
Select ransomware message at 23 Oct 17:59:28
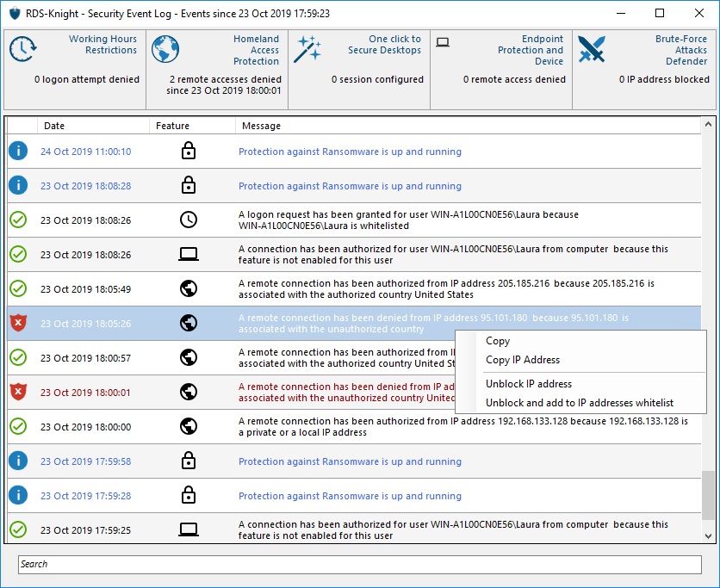click(x=350, y=496)
